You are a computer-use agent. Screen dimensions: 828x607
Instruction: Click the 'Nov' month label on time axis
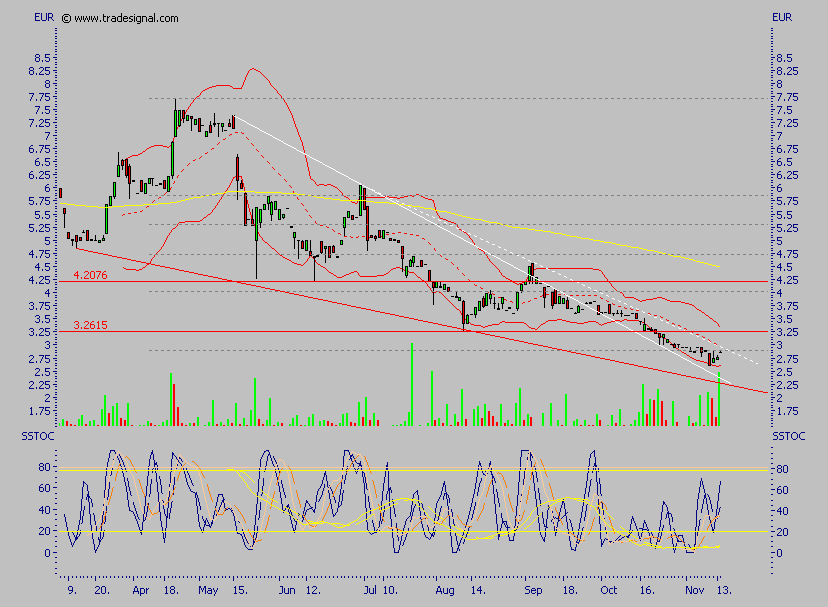tap(694, 590)
